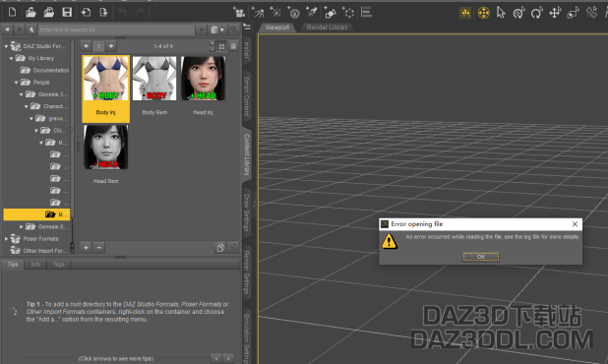Switch to the Render Library tab

[x=327, y=28]
